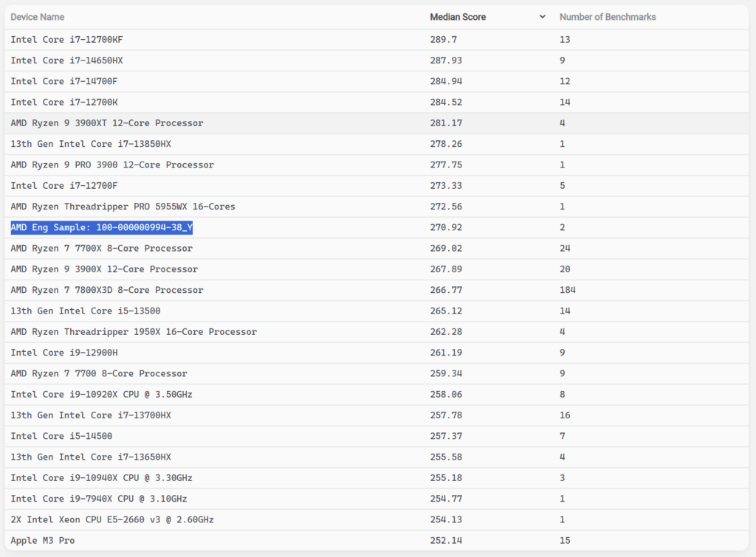756x557 pixels.
Task: Click median score 261.19
Action: point(446,353)
